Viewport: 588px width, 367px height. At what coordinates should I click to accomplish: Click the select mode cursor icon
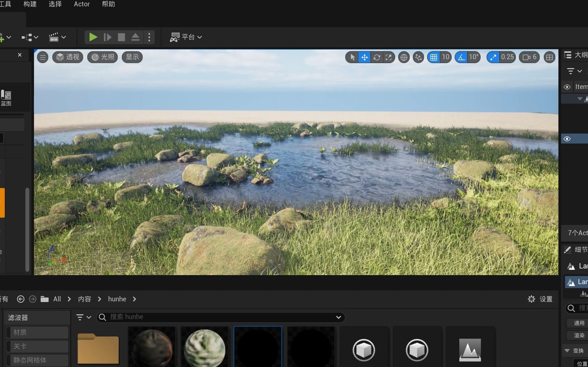coord(352,57)
